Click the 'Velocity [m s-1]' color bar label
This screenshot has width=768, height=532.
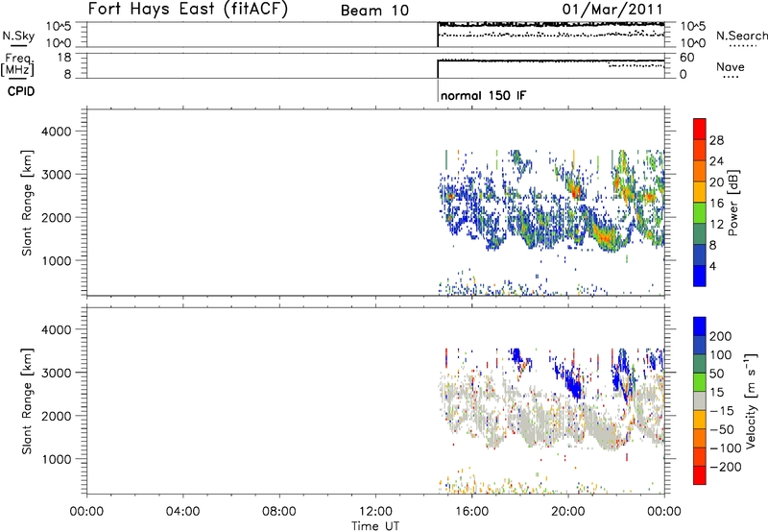point(751,400)
